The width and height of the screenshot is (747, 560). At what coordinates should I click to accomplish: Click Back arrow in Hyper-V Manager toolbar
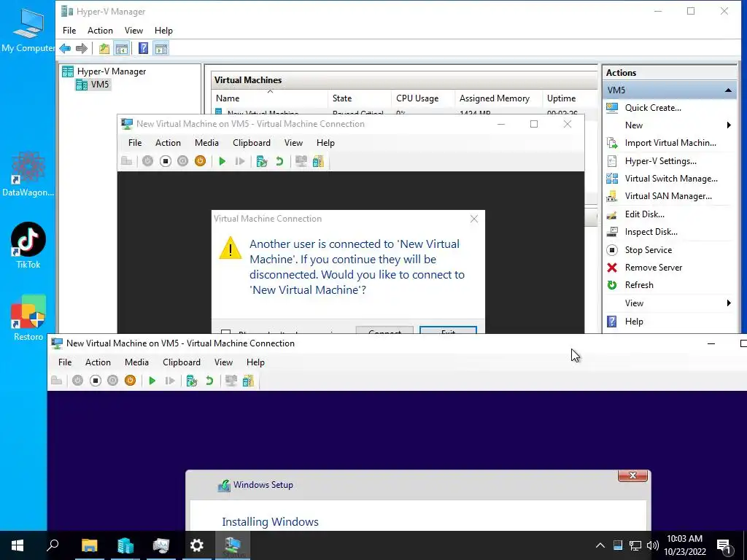click(65, 48)
